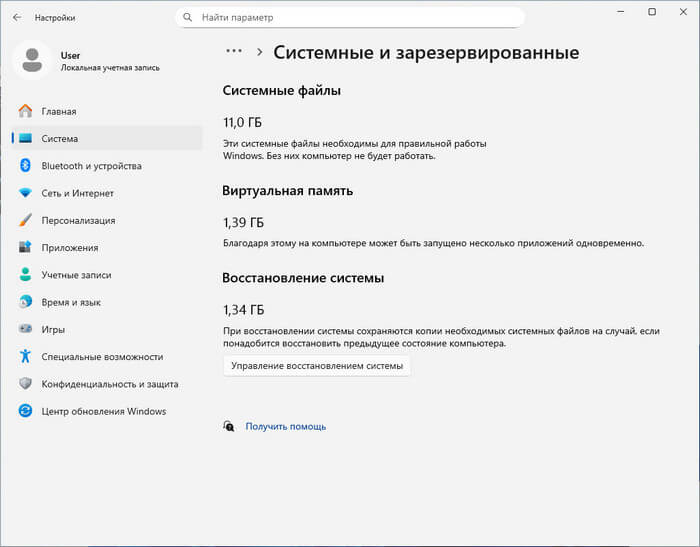Click the Bluetooth icon in sidebar
This screenshot has width=700, height=547.
(25, 166)
